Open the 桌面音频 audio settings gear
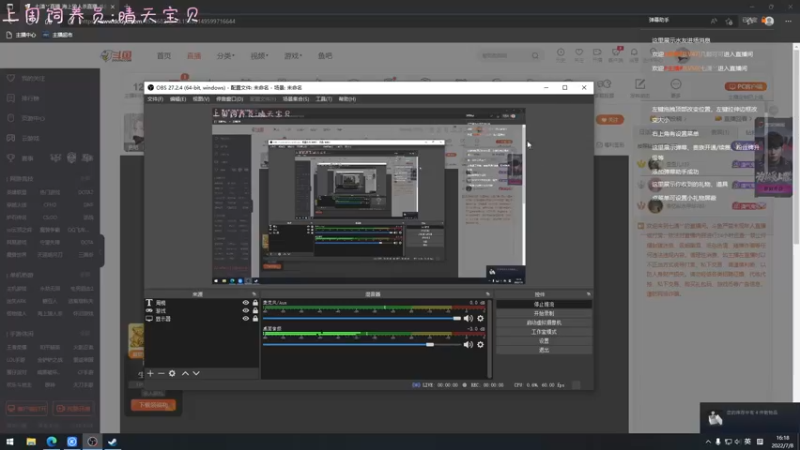The image size is (800, 450). pyautogui.click(x=480, y=344)
